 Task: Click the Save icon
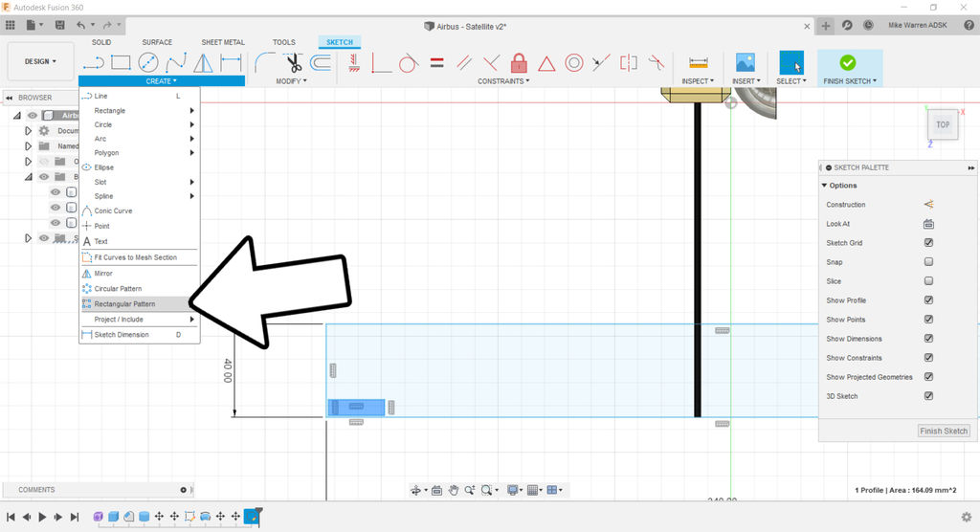click(x=60, y=26)
